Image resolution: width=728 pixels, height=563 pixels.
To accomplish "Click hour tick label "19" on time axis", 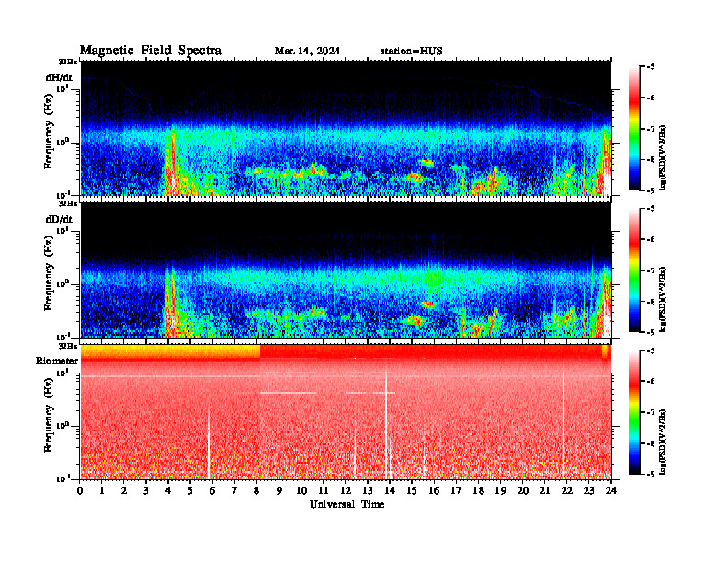I will pos(500,490).
